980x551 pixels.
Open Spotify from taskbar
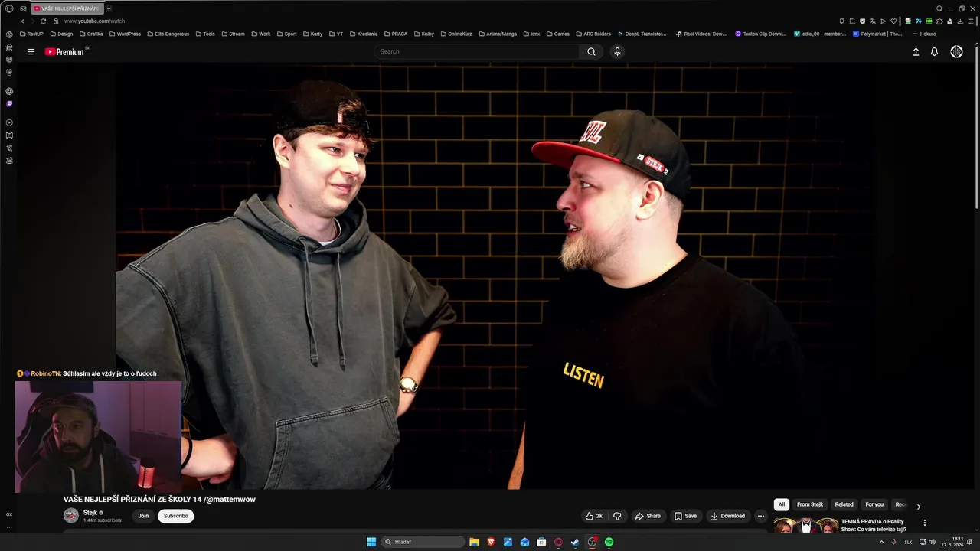coord(609,542)
